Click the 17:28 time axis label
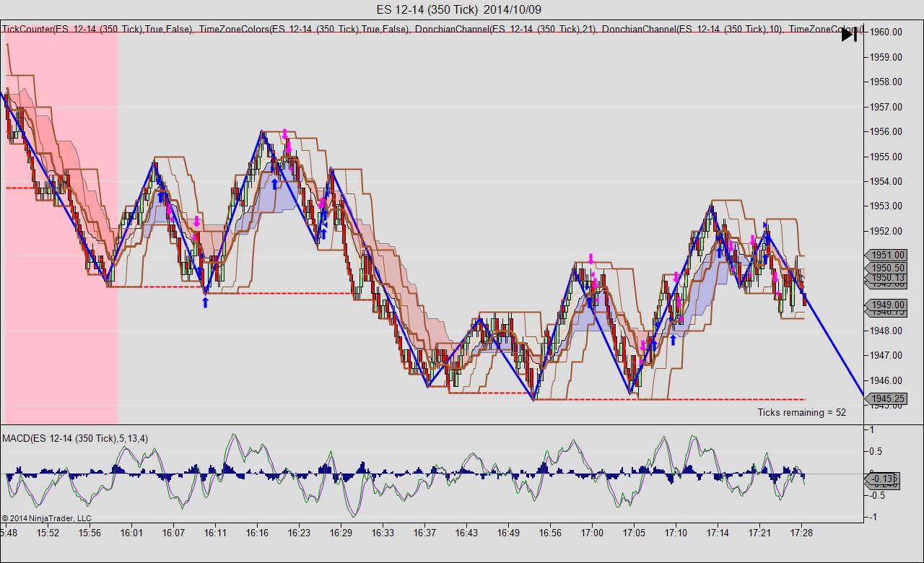Viewport: 924px width, 563px height. pyautogui.click(x=801, y=533)
